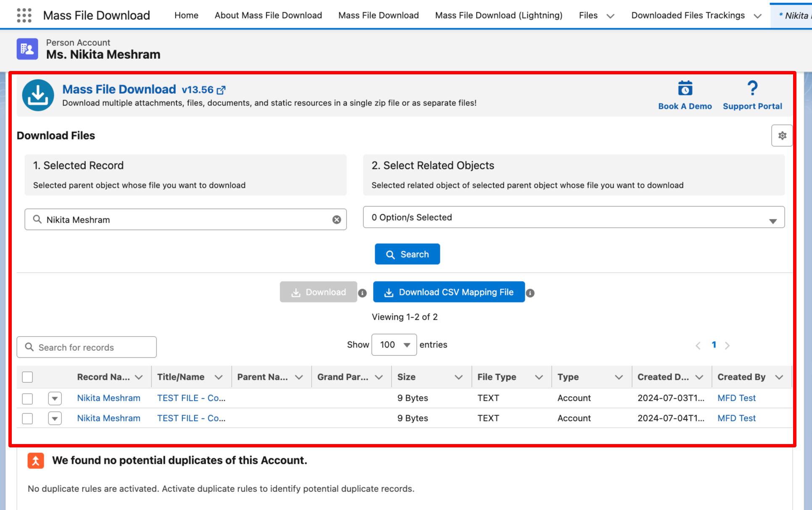The width and height of the screenshot is (812, 510).
Task: Open Mass File Download (Lightning) tab
Action: tap(498, 16)
